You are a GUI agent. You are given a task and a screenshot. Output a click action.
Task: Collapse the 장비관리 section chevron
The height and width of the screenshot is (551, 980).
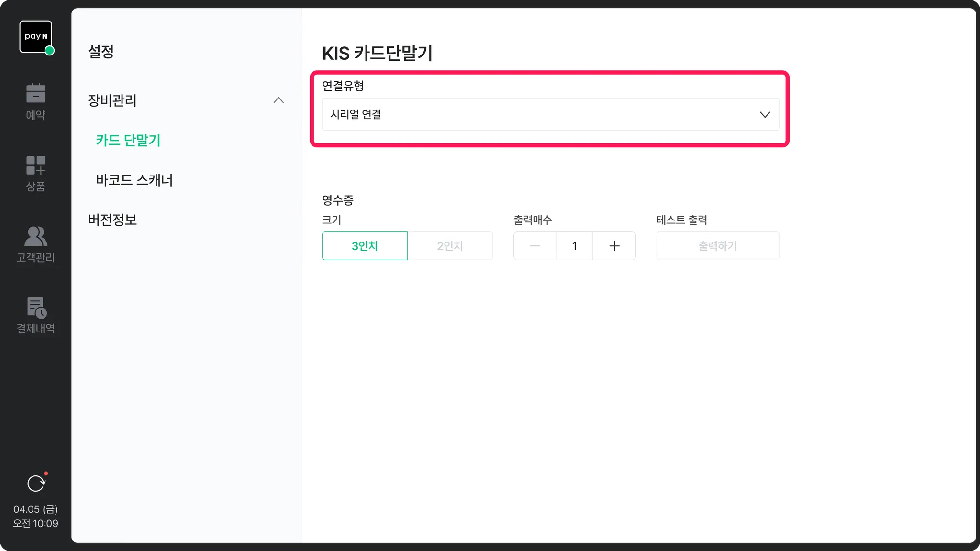pyautogui.click(x=278, y=100)
